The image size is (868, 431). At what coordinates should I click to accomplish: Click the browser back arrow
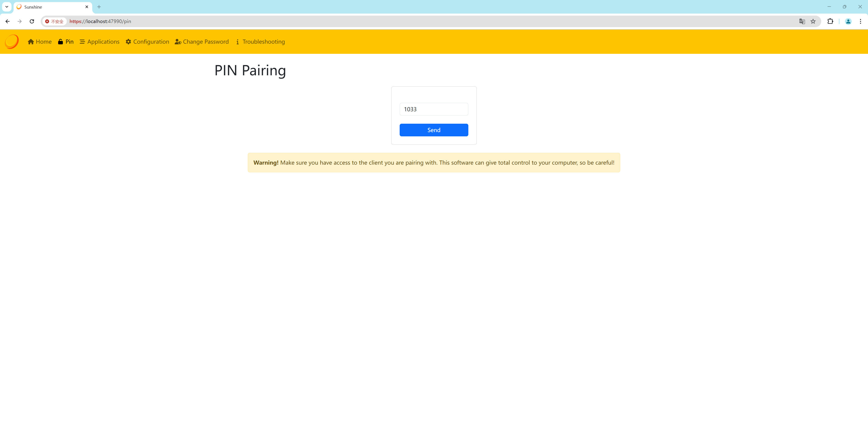point(7,21)
